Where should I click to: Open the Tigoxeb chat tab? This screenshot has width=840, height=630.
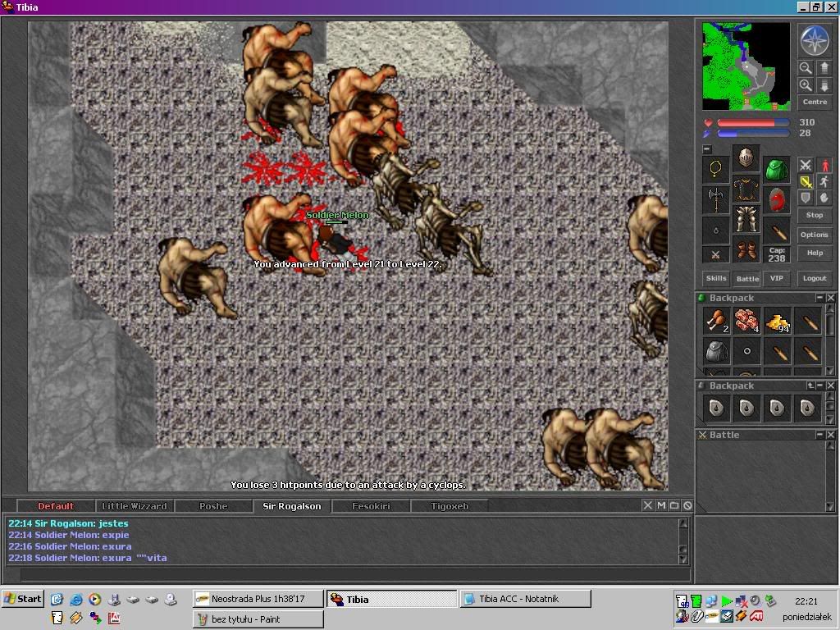450,506
